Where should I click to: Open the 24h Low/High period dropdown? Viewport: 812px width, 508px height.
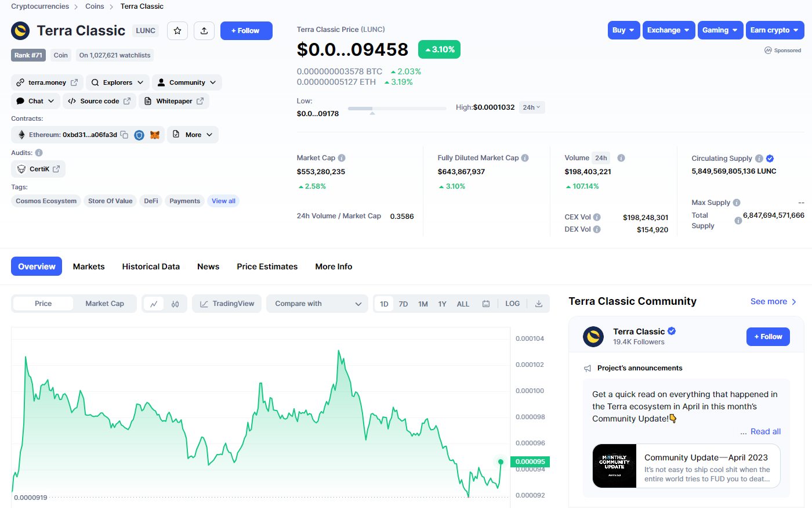[x=532, y=107]
